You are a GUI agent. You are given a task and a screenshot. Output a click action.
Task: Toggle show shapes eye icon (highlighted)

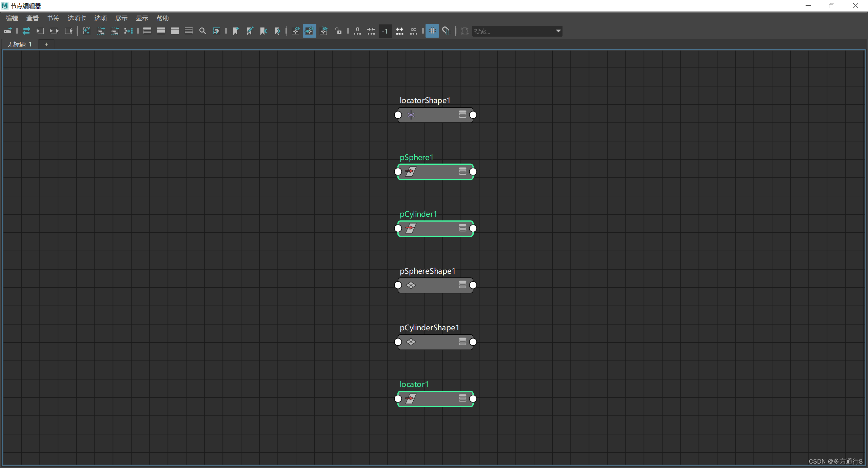[x=309, y=31]
